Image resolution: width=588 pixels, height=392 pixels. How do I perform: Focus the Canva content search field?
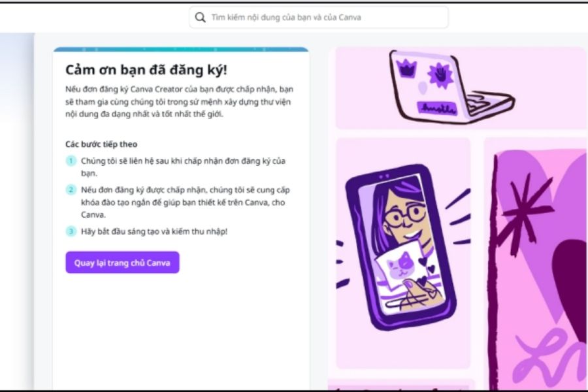tap(319, 17)
